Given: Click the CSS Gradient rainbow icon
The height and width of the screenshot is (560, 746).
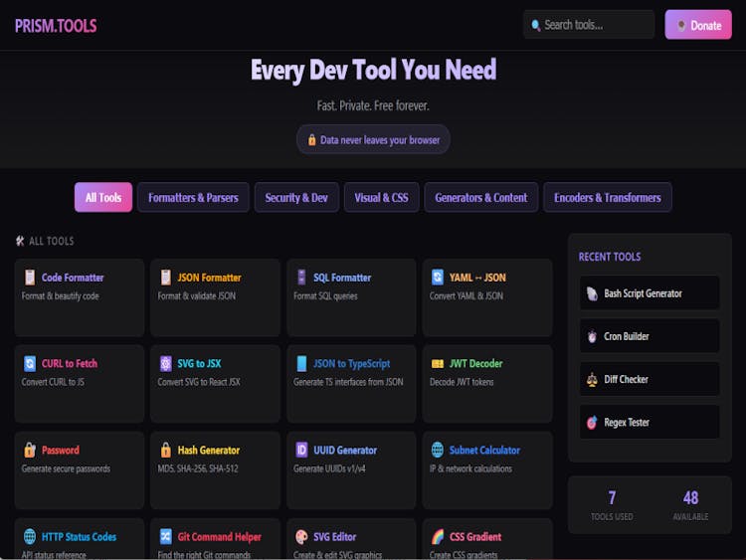Looking at the screenshot, I should coord(438,536).
